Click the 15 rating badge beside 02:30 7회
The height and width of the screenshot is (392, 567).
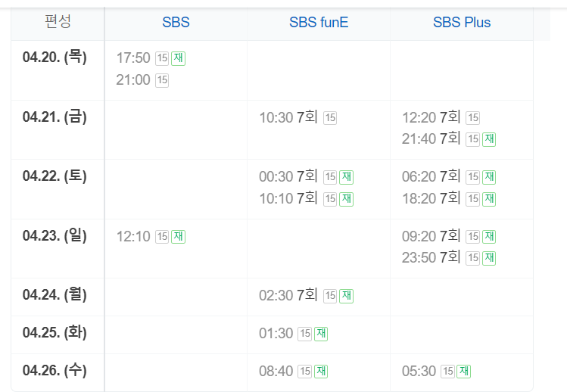coord(330,296)
